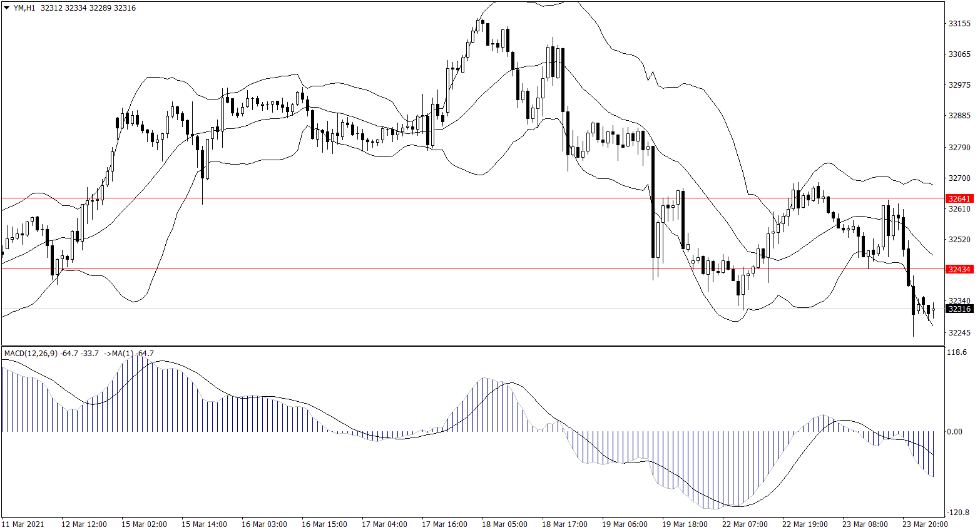Viewport: 980px width, 532px height.
Task: Click the 15 Mar 02:00 time label
Action: (x=144, y=524)
